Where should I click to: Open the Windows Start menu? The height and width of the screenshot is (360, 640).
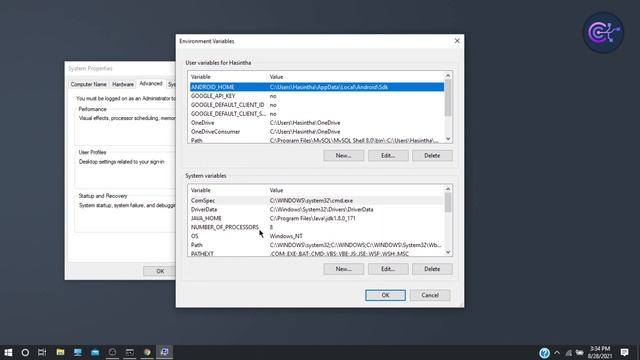8,352
